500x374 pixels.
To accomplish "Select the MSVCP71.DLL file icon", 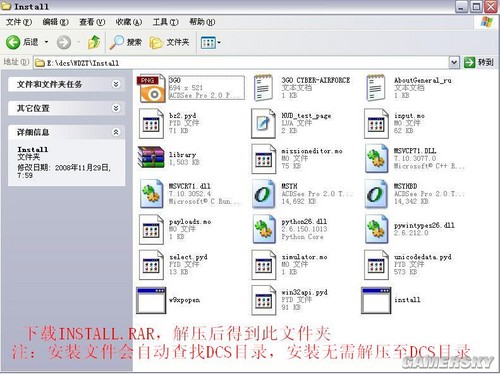I will point(377,158).
